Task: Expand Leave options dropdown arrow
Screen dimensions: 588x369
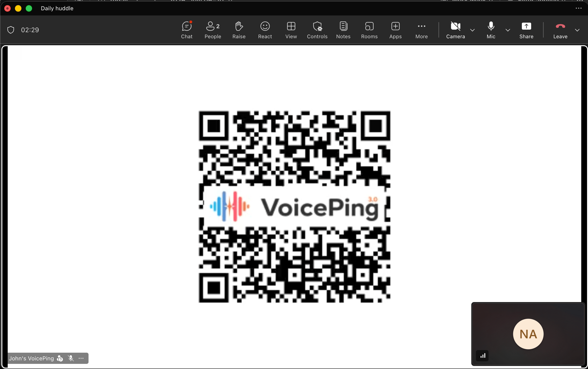Action: pos(577,30)
